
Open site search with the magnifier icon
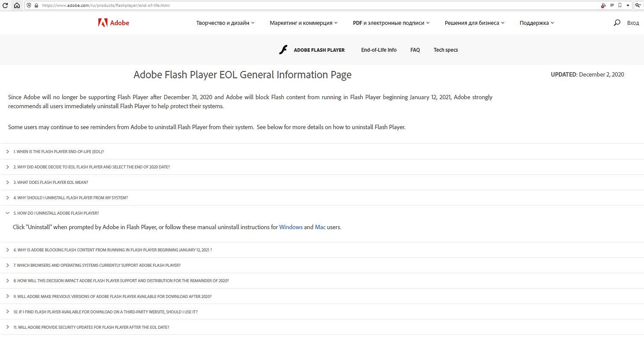click(x=617, y=23)
